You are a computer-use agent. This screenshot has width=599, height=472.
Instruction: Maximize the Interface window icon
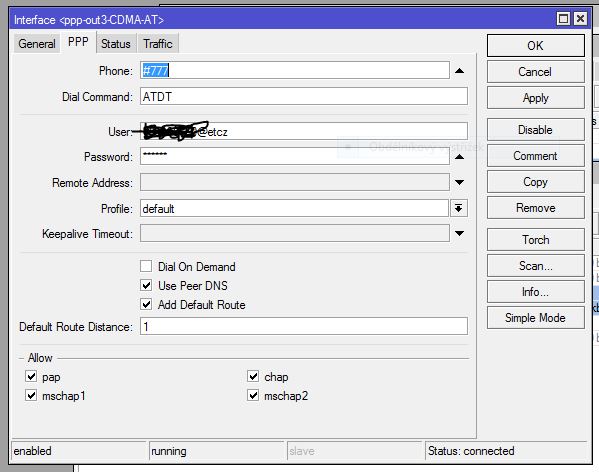pyautogui.click(x=563, y=19)
